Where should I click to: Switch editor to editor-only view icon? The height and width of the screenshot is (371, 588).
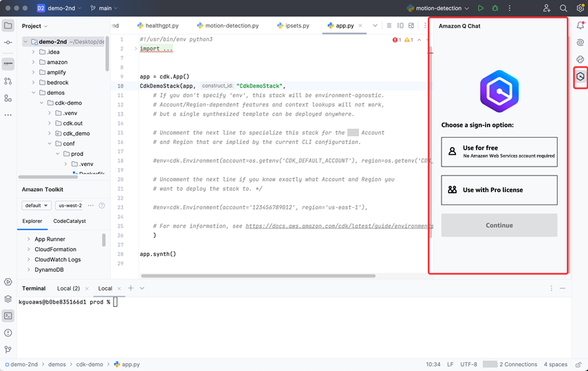389,25
